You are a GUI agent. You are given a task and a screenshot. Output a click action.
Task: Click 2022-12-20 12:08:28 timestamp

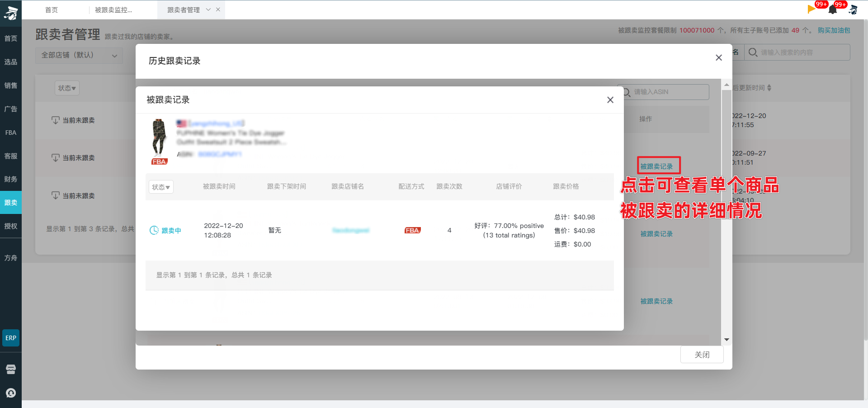[x=223, y=230]
